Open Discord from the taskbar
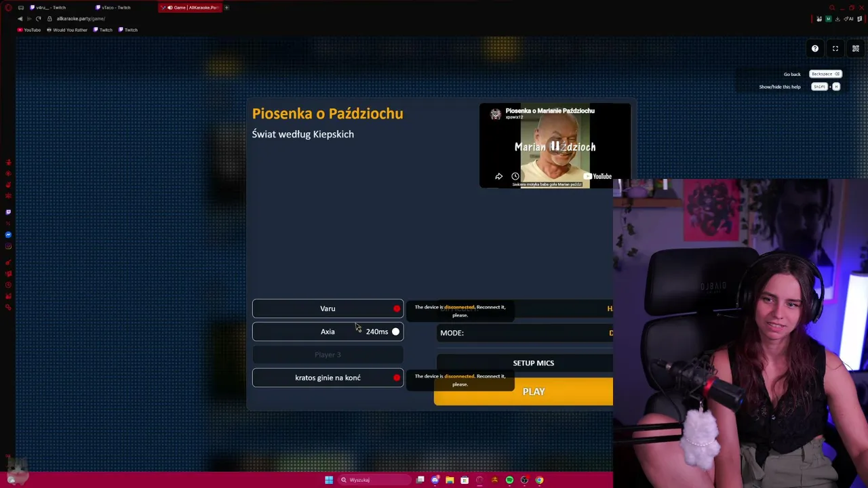The image size is (868, 488). tap(435, 480)
